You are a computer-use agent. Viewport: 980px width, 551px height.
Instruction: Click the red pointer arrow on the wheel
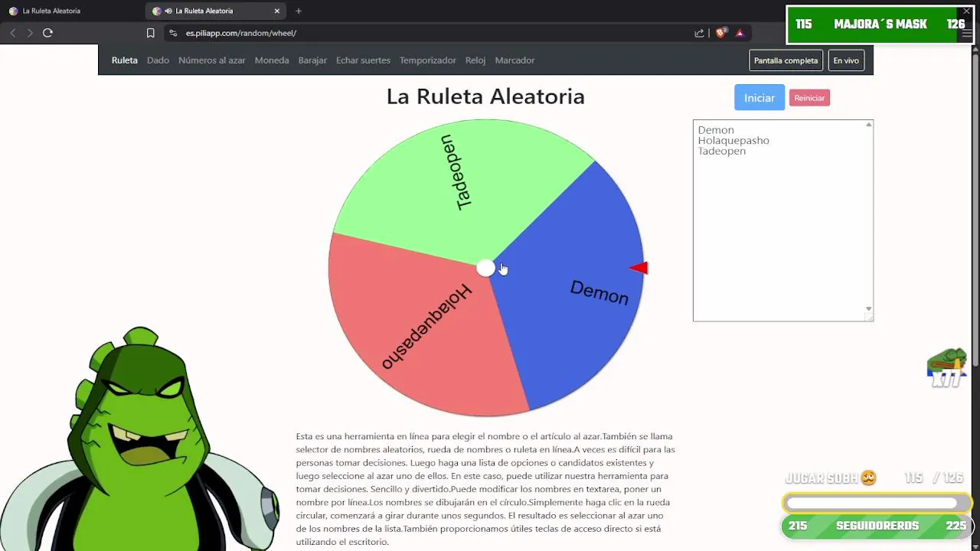pyautogui.click(x=639, y=268)
